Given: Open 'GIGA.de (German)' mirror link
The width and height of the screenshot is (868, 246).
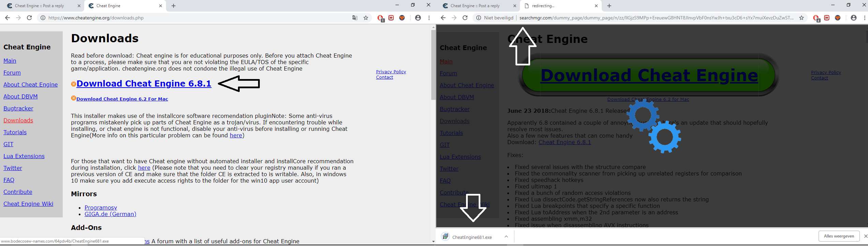Looking at the screenshot, I should click(x=110, y=214).
